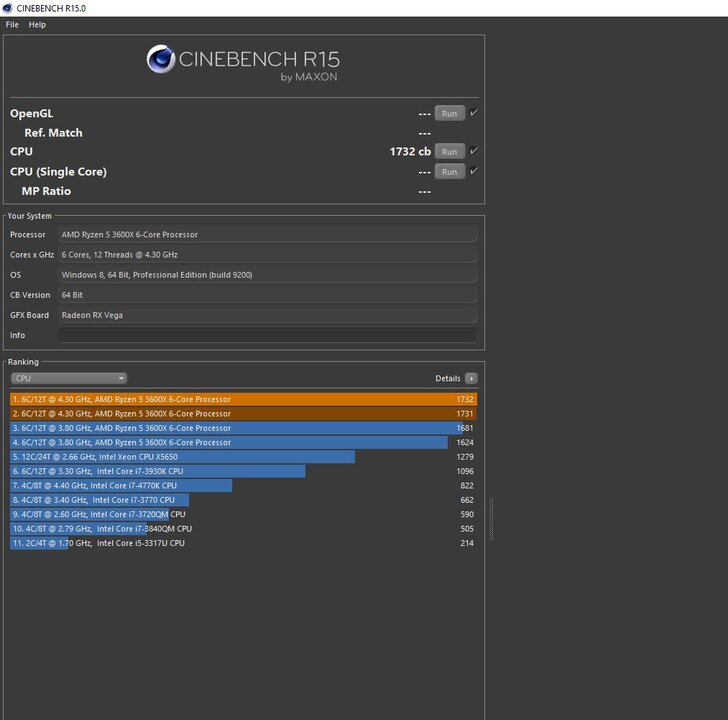Expand the ranking Details arrow button
728x720 pixels.
click(x=471, y=378)
